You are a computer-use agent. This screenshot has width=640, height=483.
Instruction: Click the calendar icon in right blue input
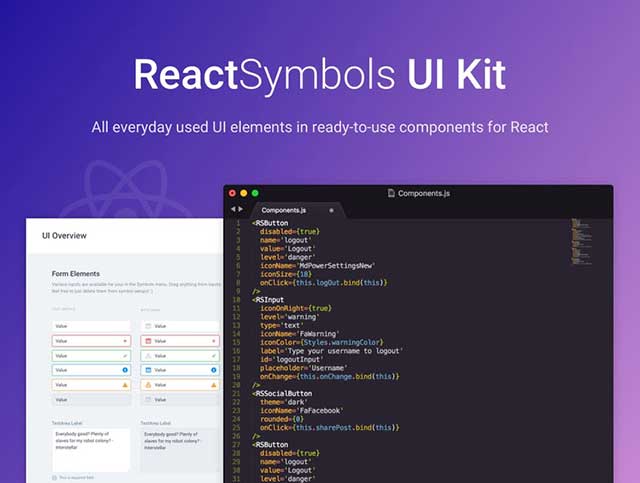point(149,370)
